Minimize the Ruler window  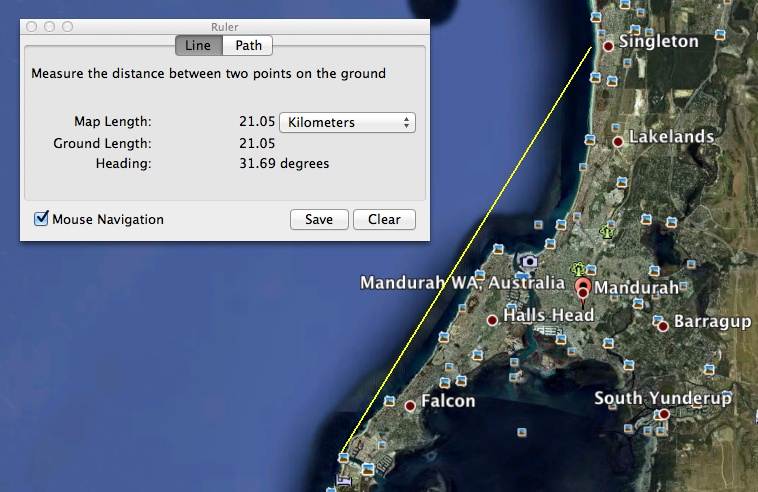point(48,27)
